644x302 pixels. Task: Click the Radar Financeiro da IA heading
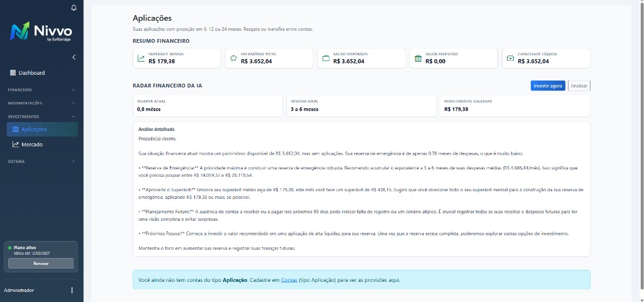[x=167, y=86]
